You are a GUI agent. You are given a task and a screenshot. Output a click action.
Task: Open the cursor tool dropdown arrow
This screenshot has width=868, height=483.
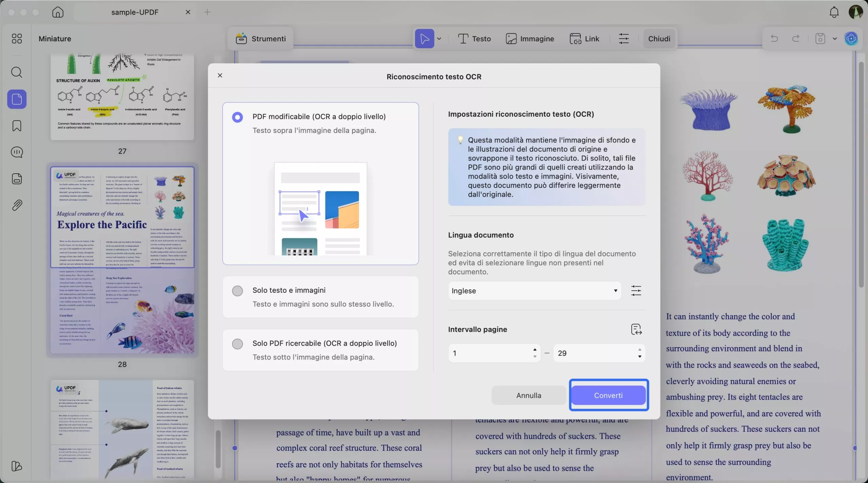440,38
